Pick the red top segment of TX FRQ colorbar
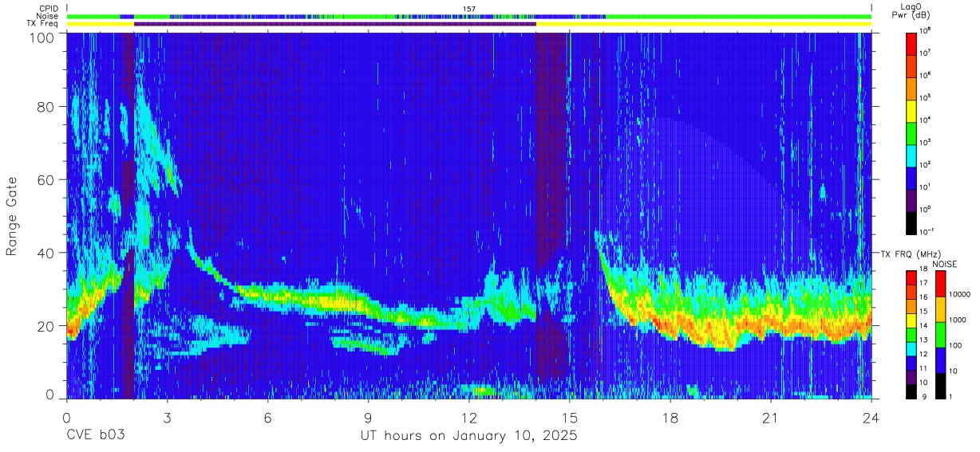Screen dimensions: 980x452 [912, 277]
